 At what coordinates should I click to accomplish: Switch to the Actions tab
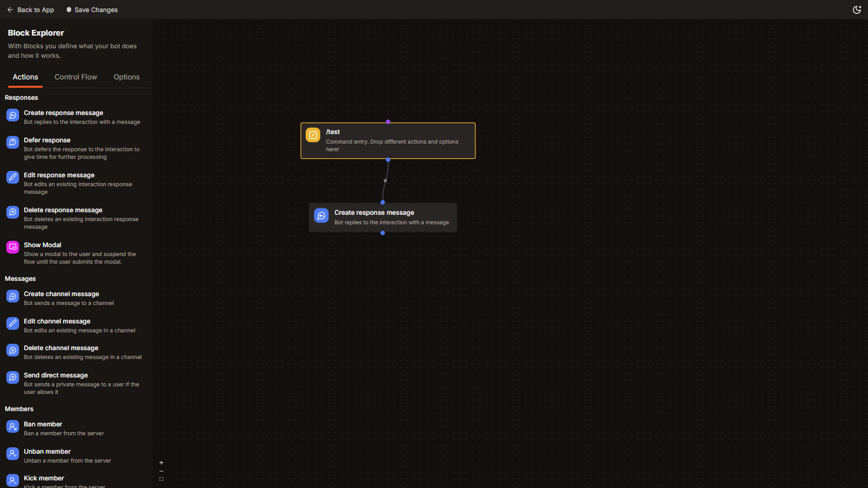[x=25, y=77]
